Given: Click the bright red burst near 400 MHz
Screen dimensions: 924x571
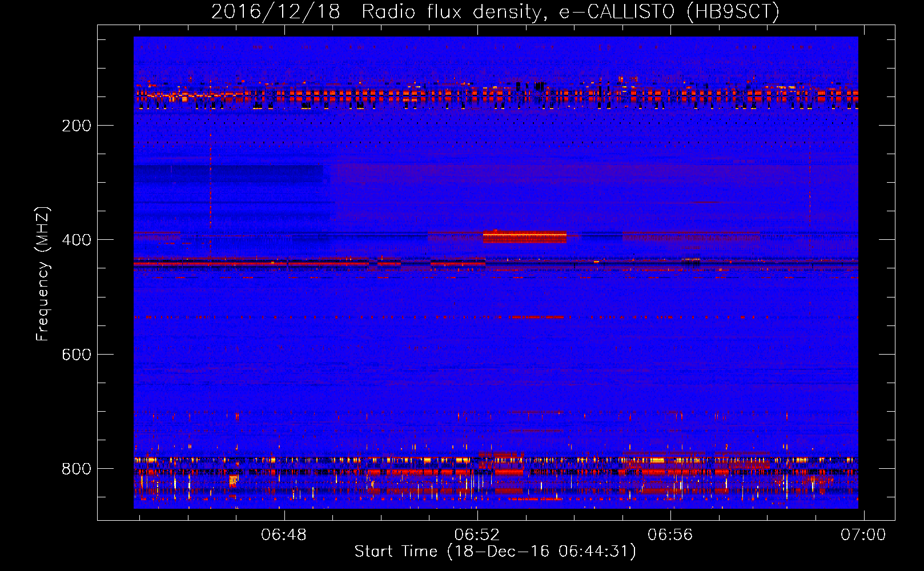Looking at the screenshot, I should click(x=524, y=236).
